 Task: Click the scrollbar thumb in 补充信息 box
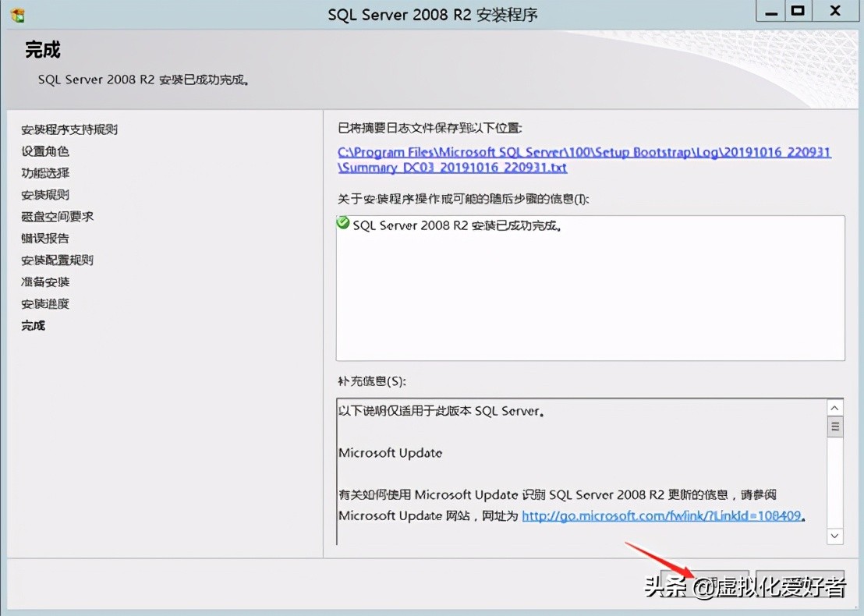[x=835, y=427]
